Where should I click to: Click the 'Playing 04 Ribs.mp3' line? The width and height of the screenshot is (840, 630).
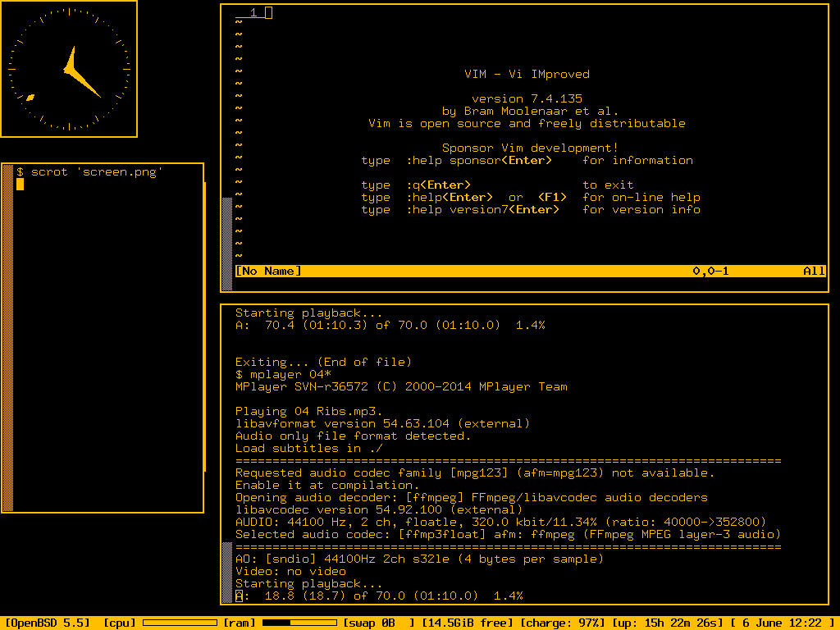pos(308,412)
